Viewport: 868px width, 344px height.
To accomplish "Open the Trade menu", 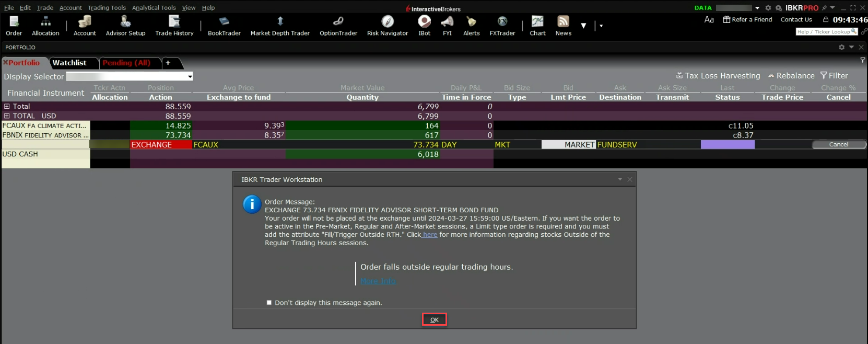I will [45, 8].
